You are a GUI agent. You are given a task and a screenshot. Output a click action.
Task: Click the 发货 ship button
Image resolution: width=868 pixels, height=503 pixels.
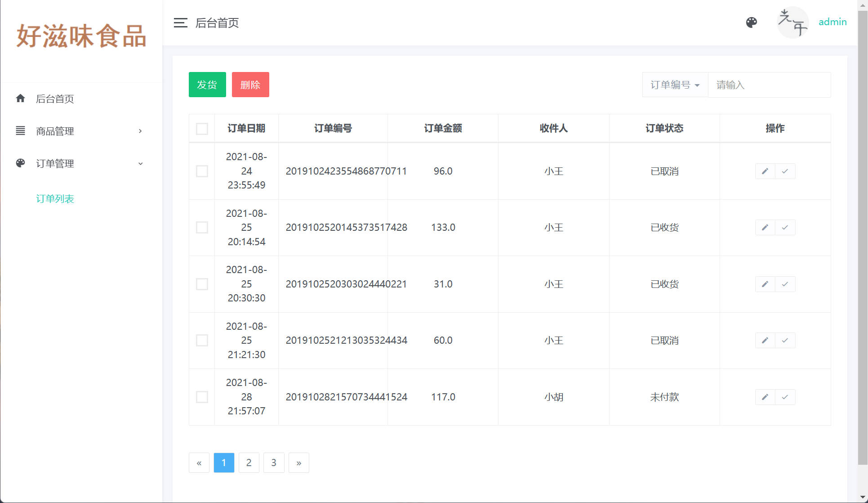point(207,84)
